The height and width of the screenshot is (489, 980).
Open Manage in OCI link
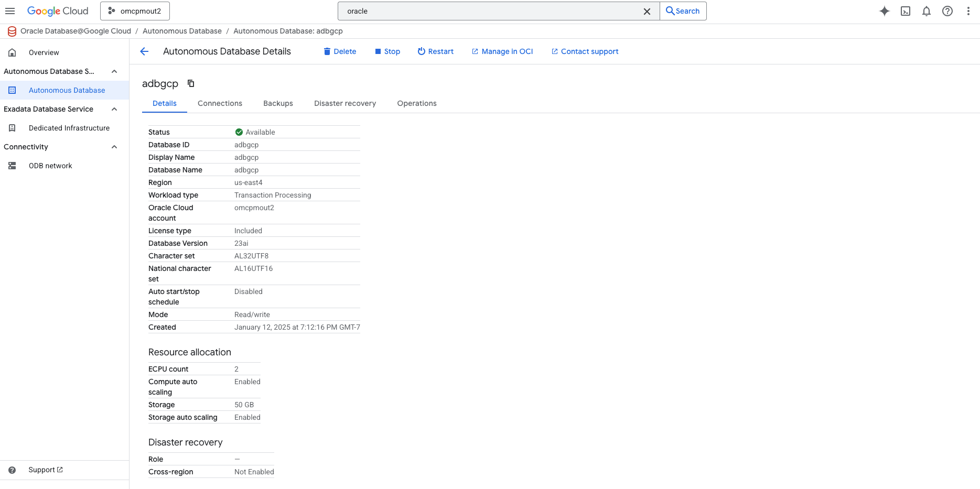pos(502,51)
